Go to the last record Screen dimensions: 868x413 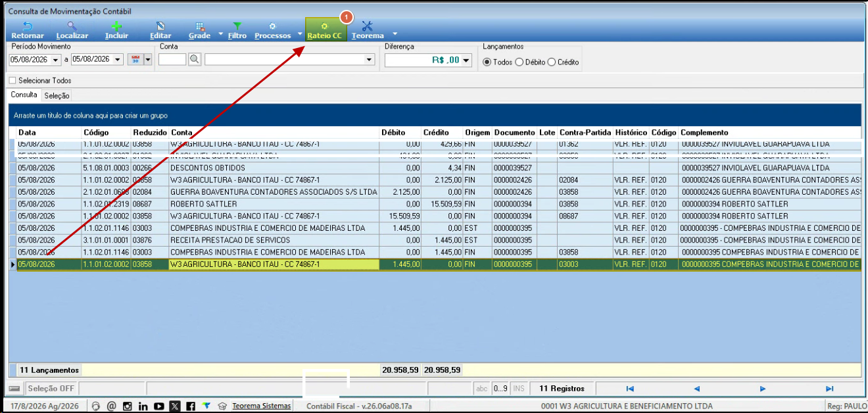coord(829,389)
